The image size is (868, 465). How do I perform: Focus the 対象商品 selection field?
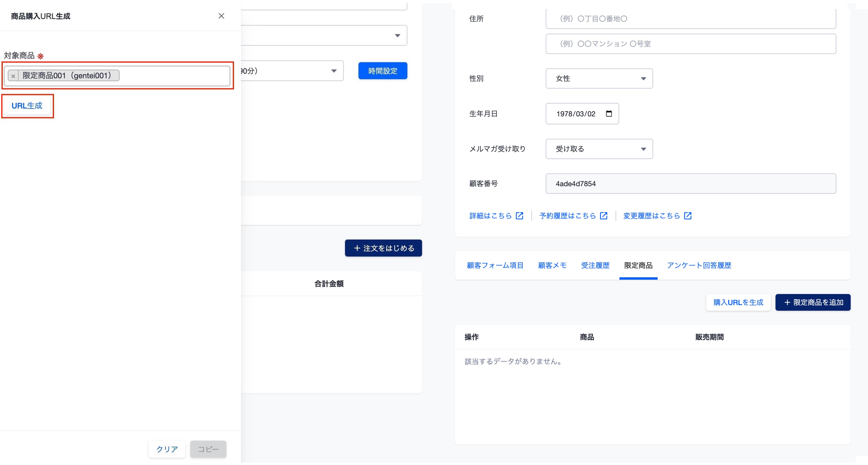click(117, 76)
